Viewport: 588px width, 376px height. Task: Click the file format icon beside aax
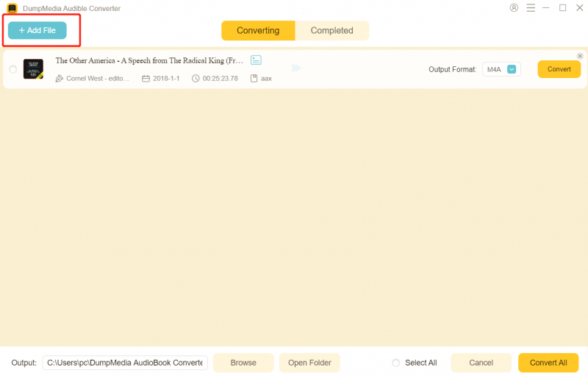pos(254,79)
